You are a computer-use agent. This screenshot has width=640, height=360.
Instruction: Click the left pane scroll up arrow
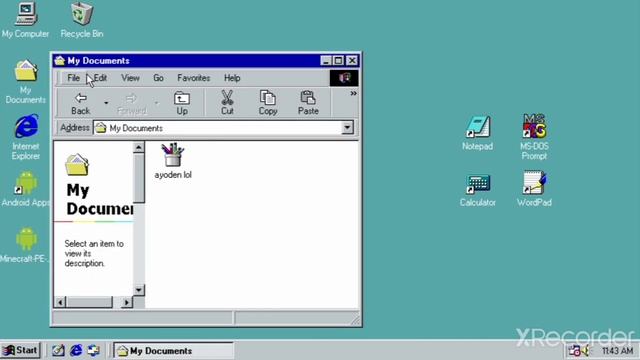tap(139, 147)
